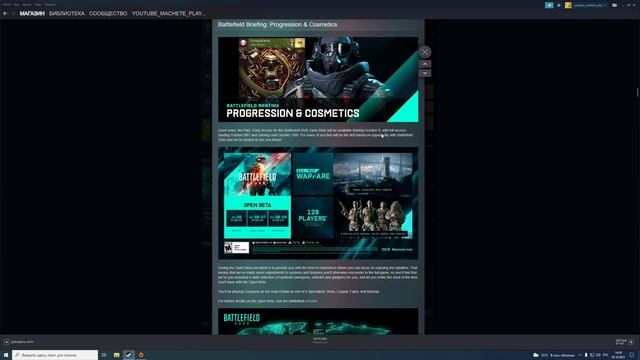Open Windows Task View icon
This screenshot has width=640, height=360.
tap(104, 355)
